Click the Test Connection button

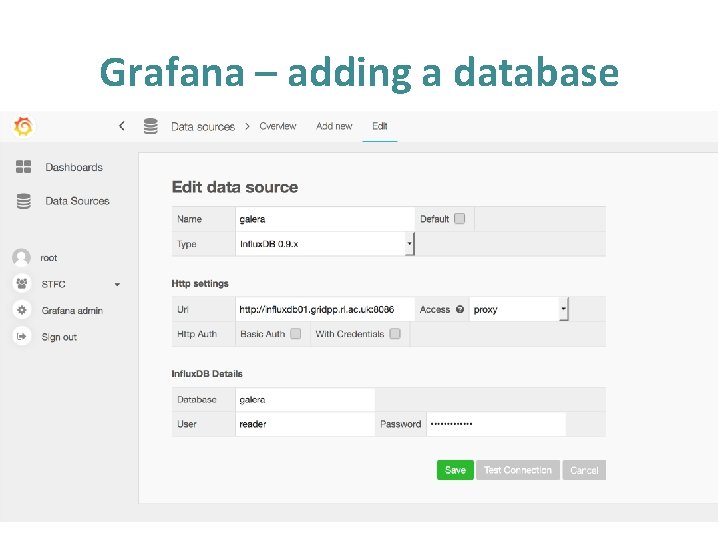click(518, 470)
